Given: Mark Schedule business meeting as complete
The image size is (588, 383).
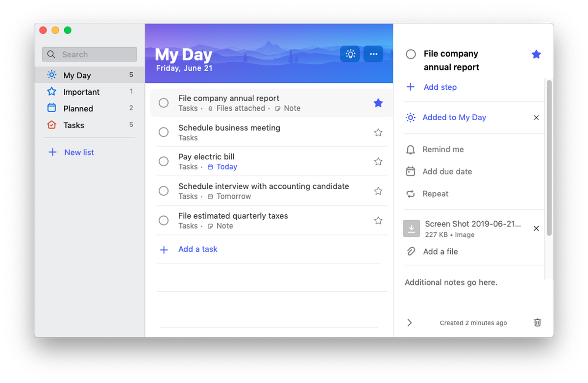Looking at the screenshot, I should click(164, 132).
